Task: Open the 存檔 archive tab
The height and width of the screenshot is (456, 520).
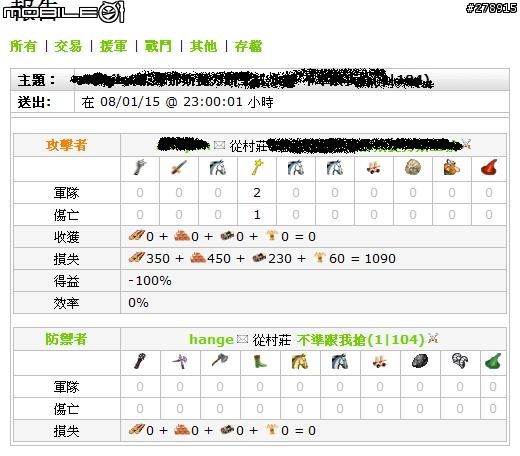Action: tap(248, 46)
